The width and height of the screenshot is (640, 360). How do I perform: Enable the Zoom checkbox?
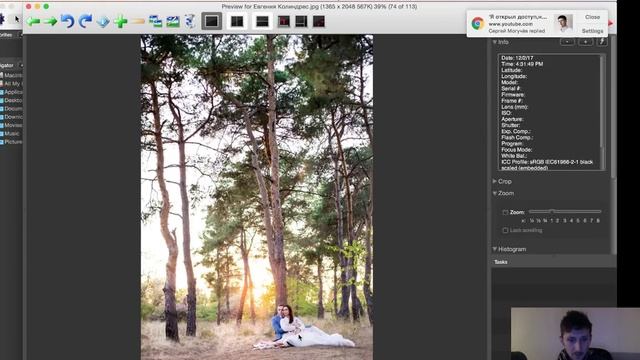pyautogui.click(x=505, y=212)
